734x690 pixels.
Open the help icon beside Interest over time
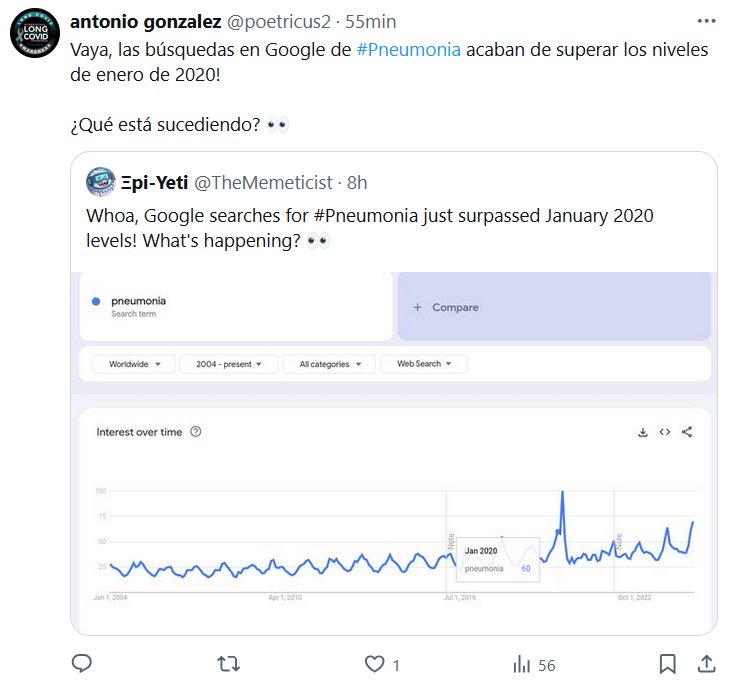(x=196, y=432)
